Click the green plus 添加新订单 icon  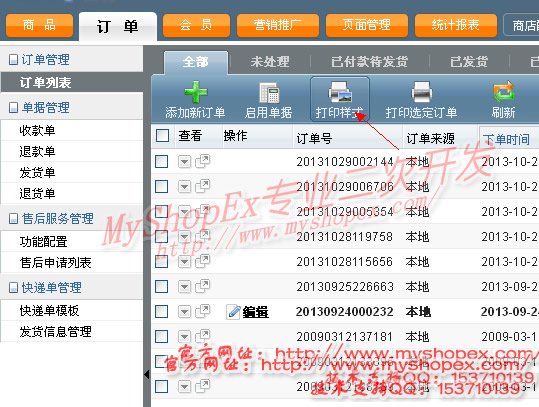pos(196,92)
